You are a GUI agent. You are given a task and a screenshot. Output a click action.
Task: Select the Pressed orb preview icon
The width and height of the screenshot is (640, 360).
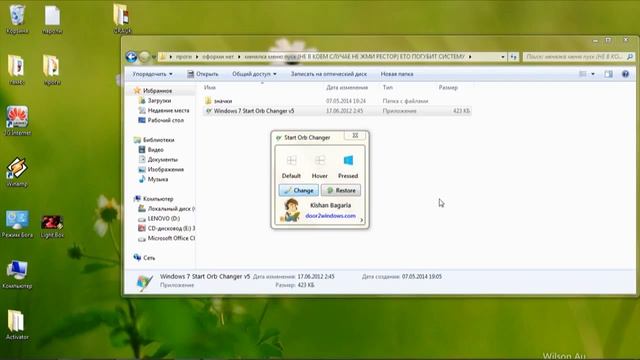(x=348, y=160)
